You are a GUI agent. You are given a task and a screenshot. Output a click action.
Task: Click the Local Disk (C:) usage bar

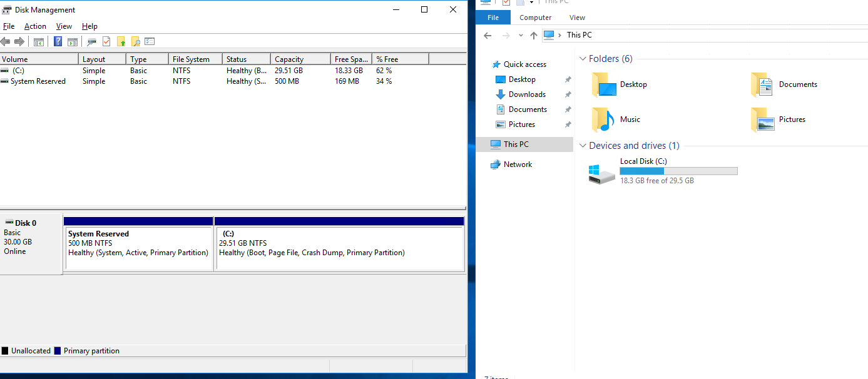point(678,171)
